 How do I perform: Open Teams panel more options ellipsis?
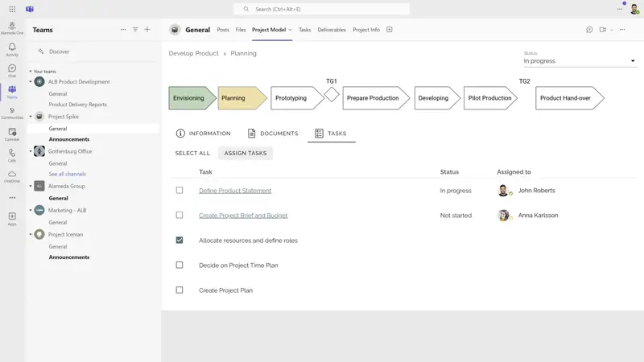click(x=123, y=30)
